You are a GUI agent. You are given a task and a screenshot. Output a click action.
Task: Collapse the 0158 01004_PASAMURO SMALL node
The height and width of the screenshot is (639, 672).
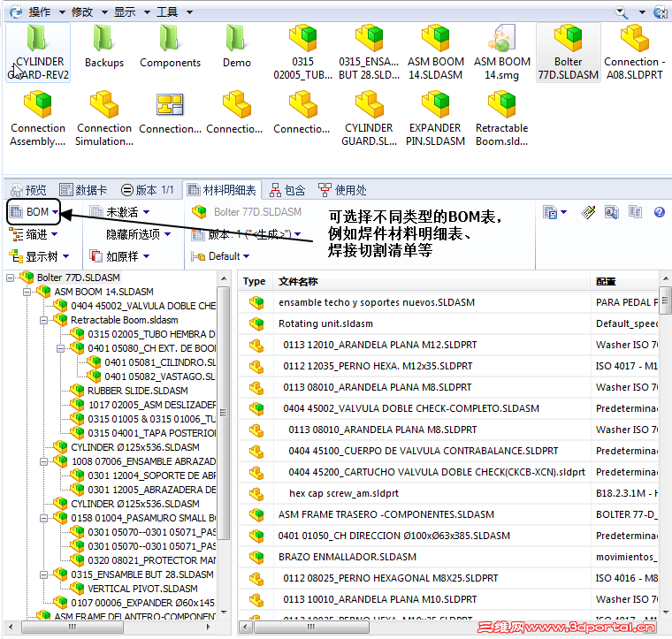(43, 518)
